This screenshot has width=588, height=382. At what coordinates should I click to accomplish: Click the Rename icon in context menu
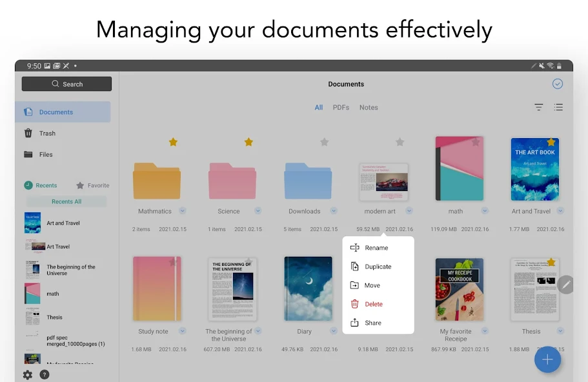coord(354,248)
